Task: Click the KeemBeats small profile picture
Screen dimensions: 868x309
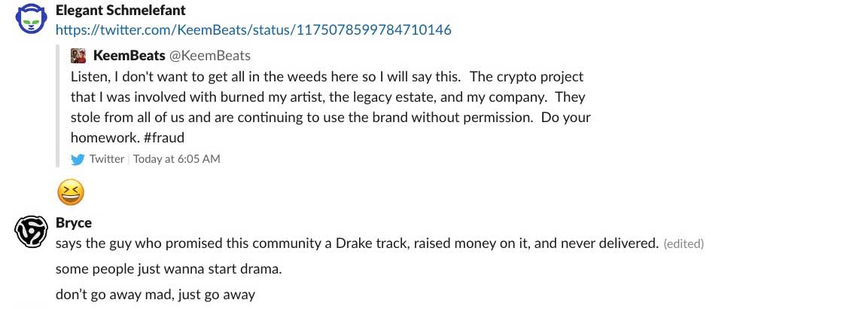Action: tap(78, 55)
